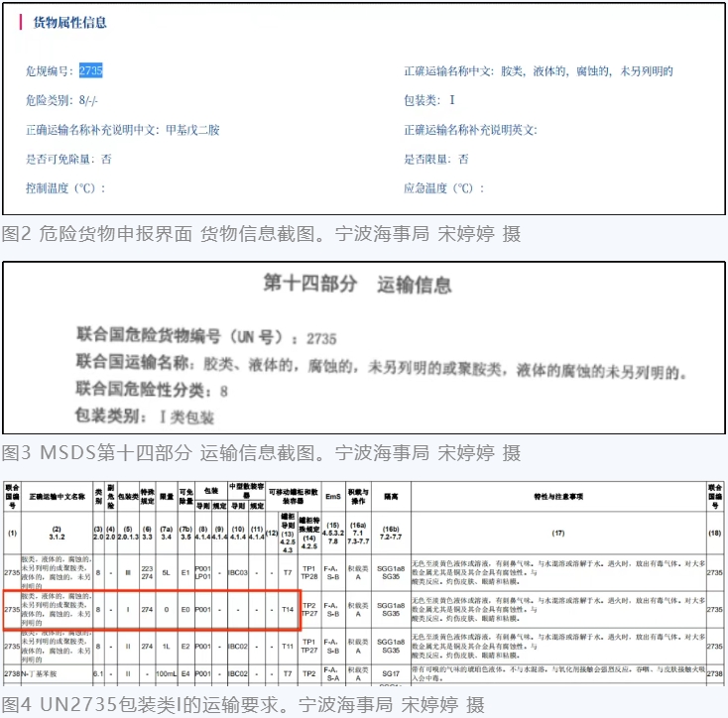Click the 第十四部分 运输信息 title
728x718 pixels.
(356, 286)
